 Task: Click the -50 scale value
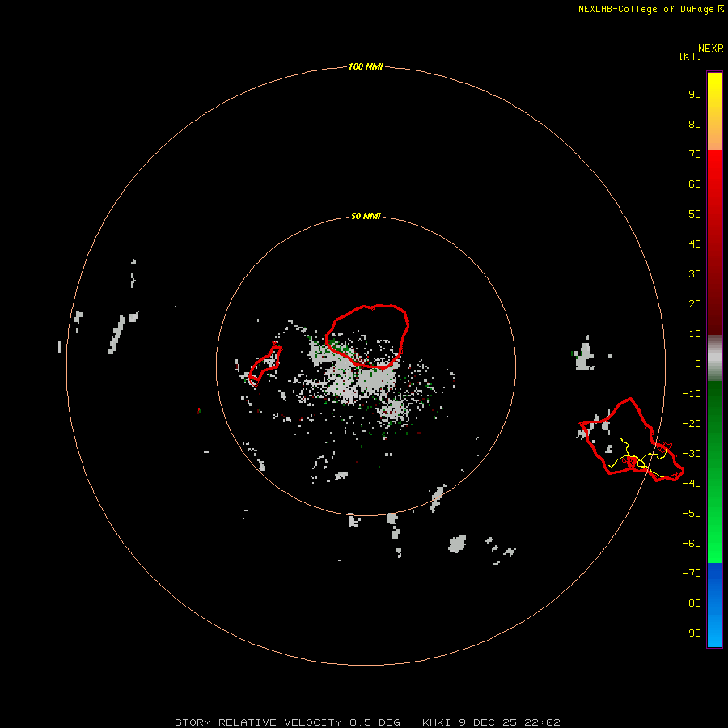click(x=692, y=514)
